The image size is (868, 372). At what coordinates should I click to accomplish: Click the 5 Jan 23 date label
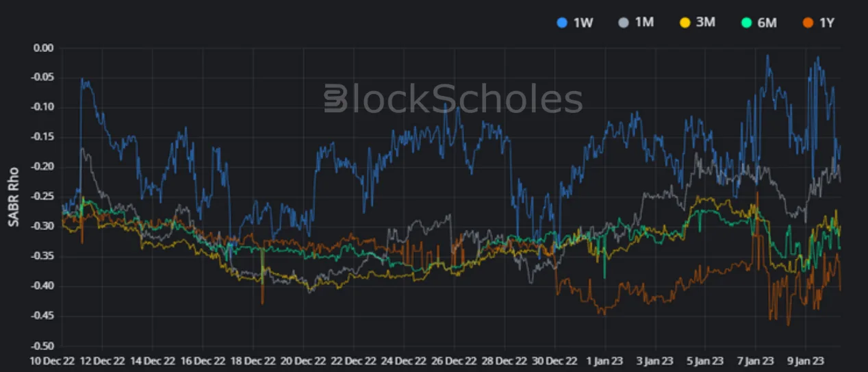(x=704, y=360)
